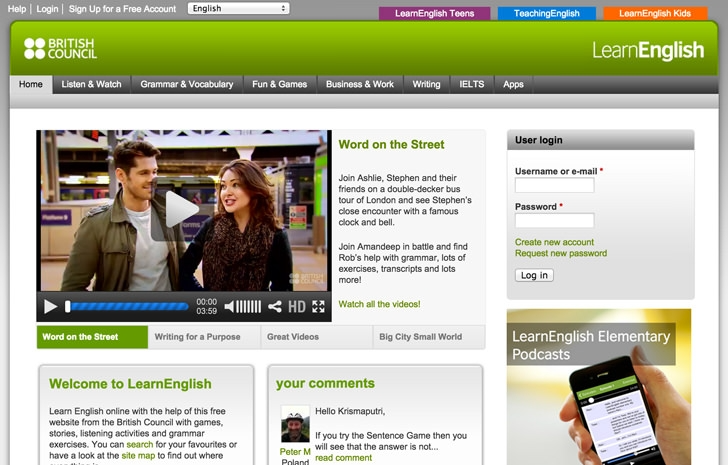Open the Grammar & Vocabulary menu

(187, 84)
